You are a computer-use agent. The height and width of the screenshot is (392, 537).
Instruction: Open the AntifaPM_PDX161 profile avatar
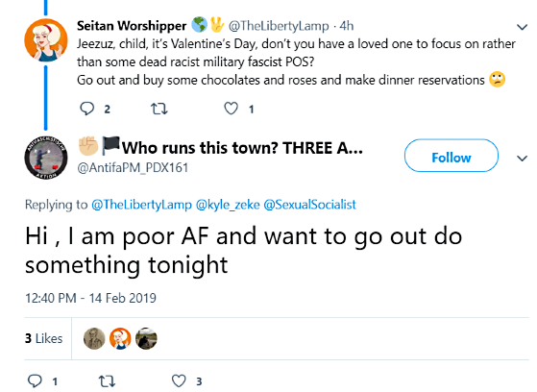click(x=46, y=158)
